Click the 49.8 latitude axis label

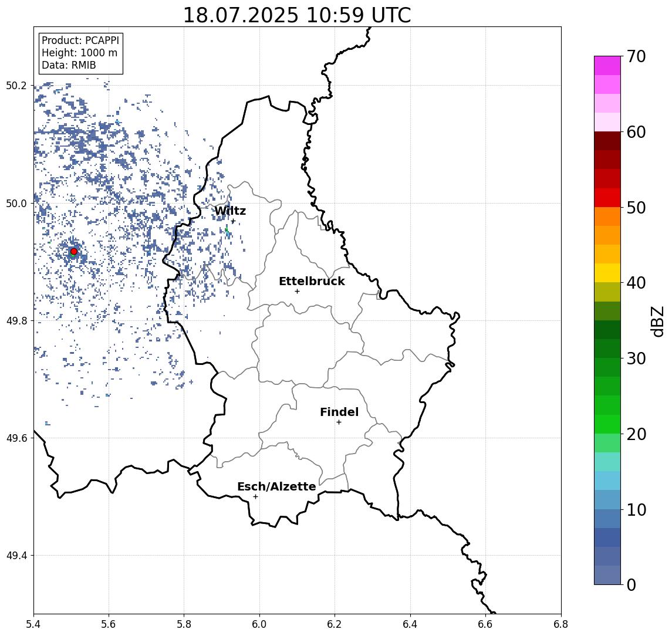coord(16,320)
